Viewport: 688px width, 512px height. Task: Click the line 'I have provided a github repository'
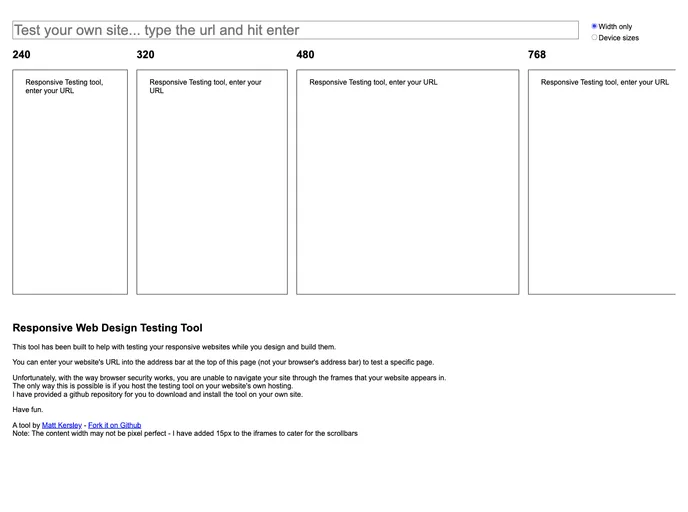pyautogui.click(x=158, y=394)
